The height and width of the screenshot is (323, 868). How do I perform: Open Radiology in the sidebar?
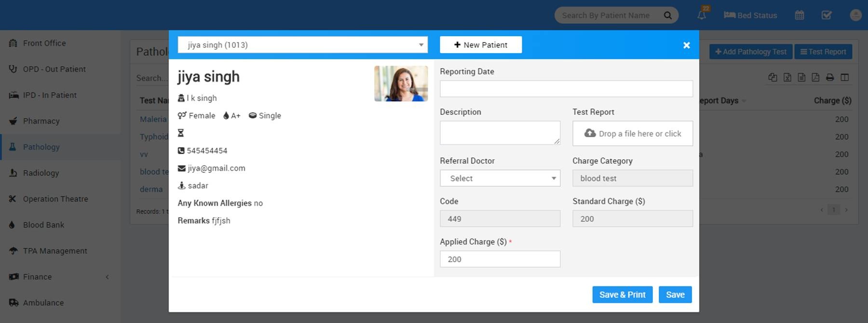[41, 173]
